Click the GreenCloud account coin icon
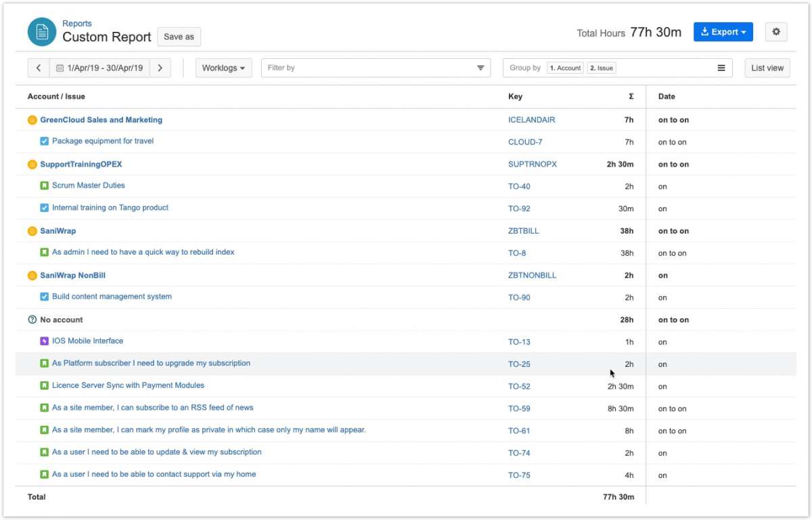The image size is (812, 520). click(32, 120)
